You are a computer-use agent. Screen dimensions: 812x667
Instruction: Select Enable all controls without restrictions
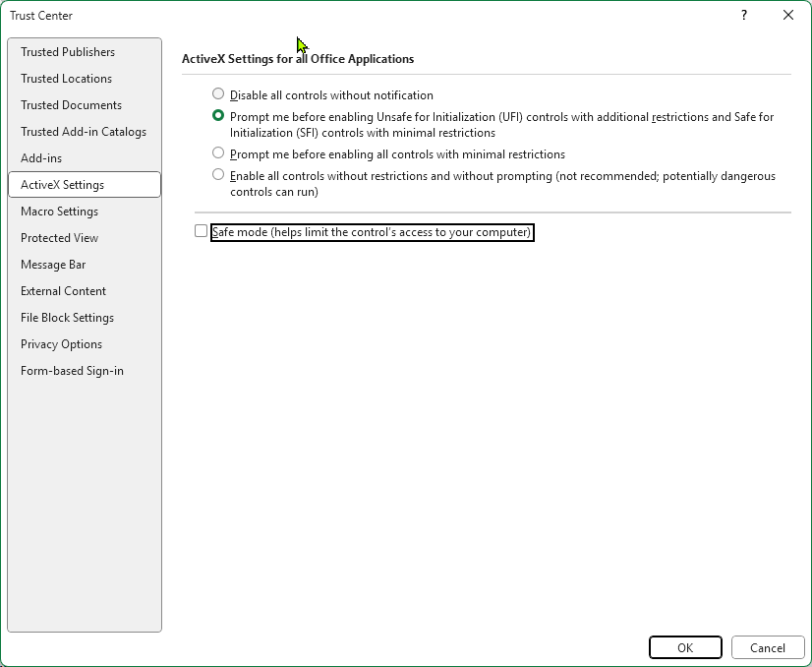217,174
